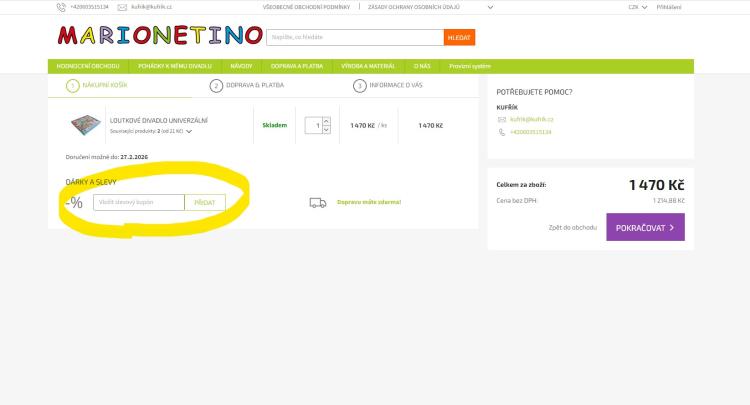The height and width of the screenshot is (405, 750).
Task: Click Zpět do obchodu link
Action: (573, 227)
